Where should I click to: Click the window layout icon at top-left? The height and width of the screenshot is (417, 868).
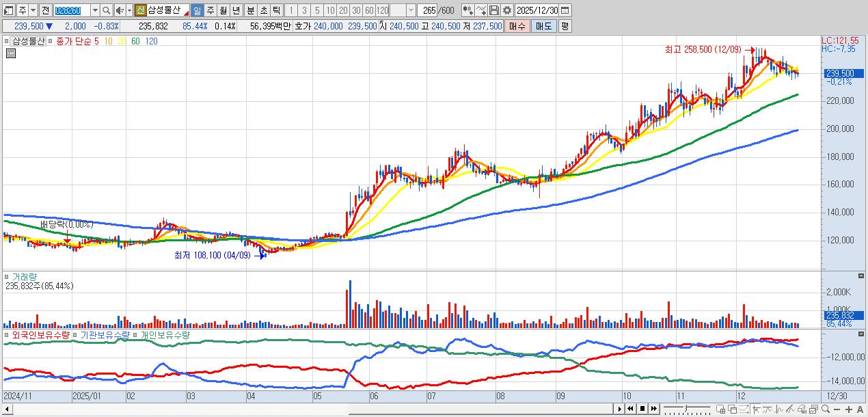[8, 10]
